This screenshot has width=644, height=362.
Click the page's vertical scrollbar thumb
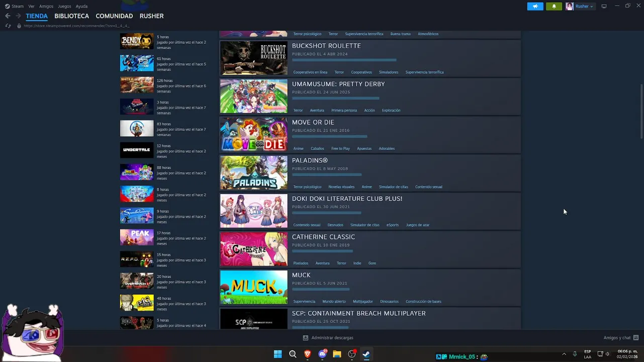pos(641,111)
